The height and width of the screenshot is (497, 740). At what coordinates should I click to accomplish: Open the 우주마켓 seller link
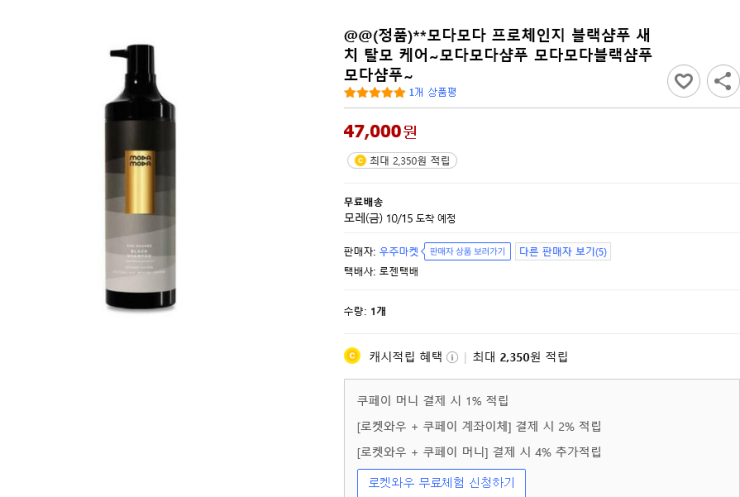pyautogui.click(x=398, y=251)
